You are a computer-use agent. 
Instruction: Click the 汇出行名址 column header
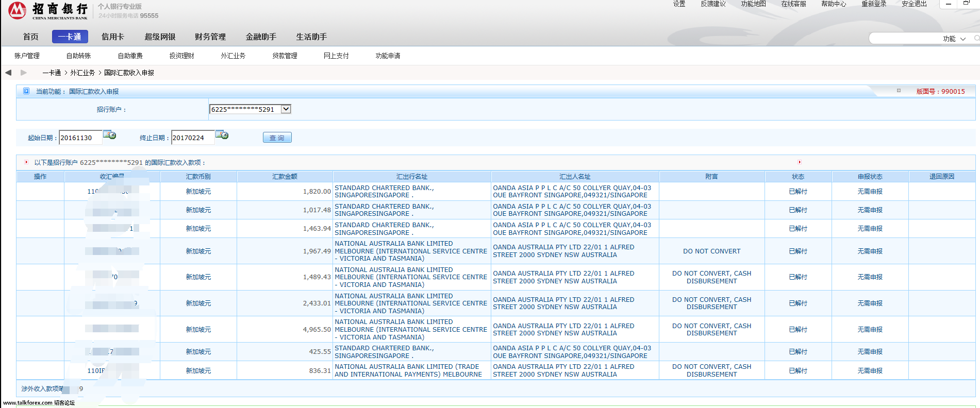(412, 177)
